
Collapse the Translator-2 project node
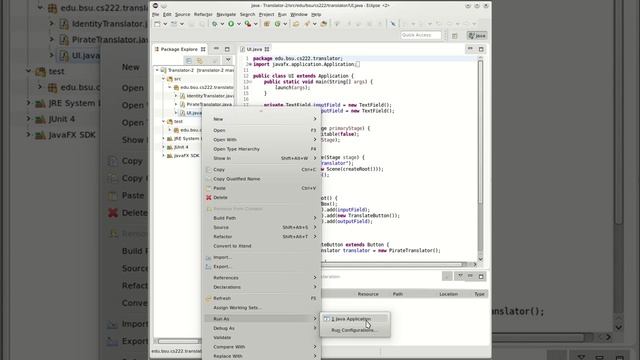157,70
